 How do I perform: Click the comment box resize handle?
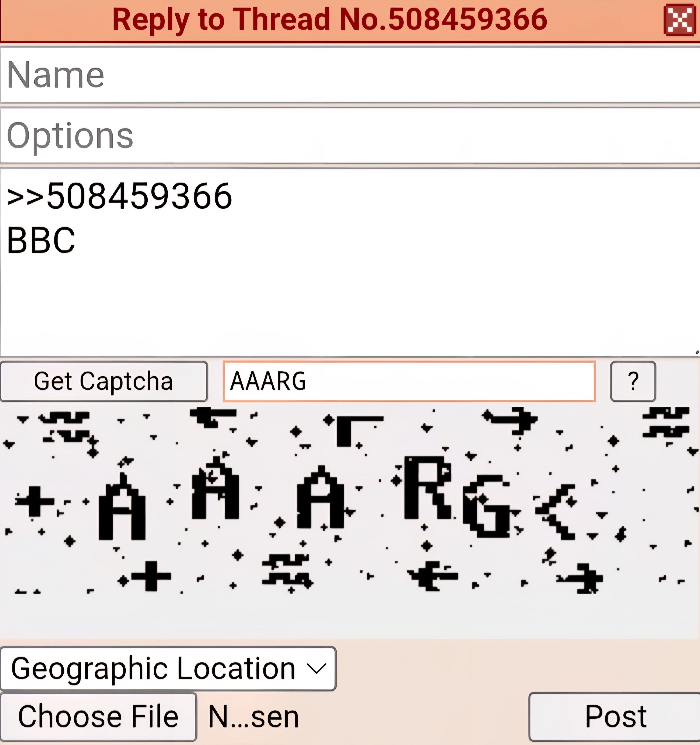click(697, 352)
